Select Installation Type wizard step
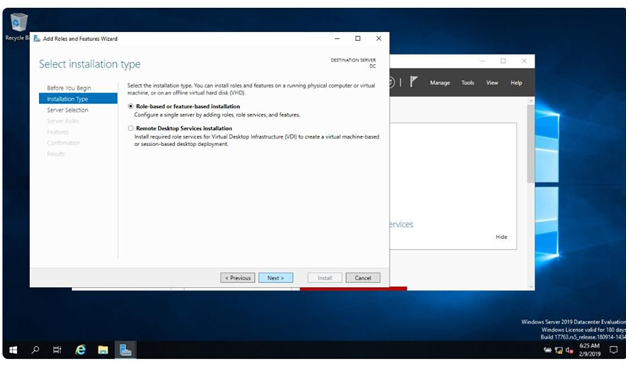The width and height of the screenshot is (628, 365). (x=78, y=99)
